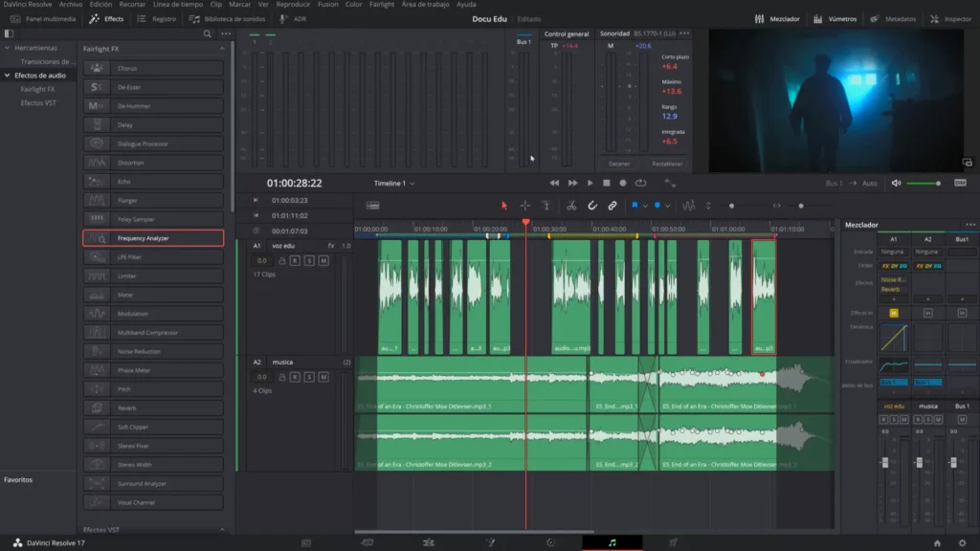Toggle the link clips chain icon
980x551 pixels.
coord(612,206)
